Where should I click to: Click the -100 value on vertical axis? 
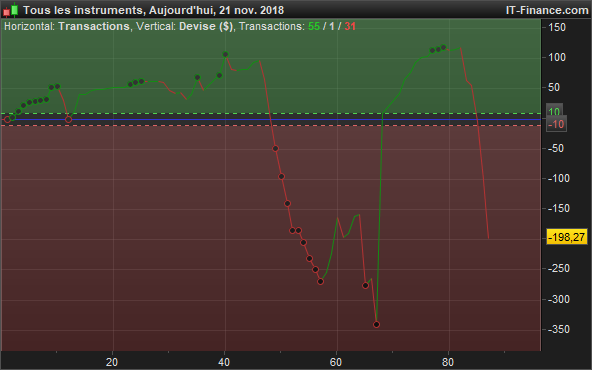tap(558, 178)
